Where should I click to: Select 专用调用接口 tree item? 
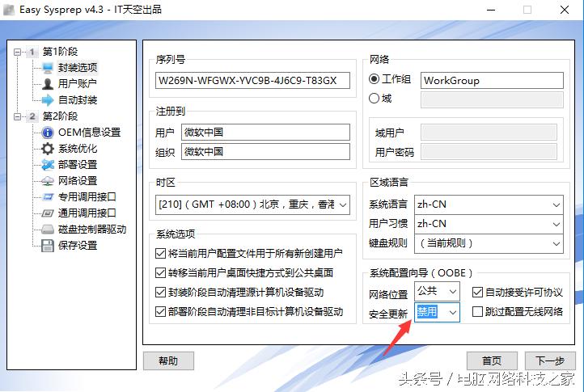pyautogui.click(x=87, y=197)
